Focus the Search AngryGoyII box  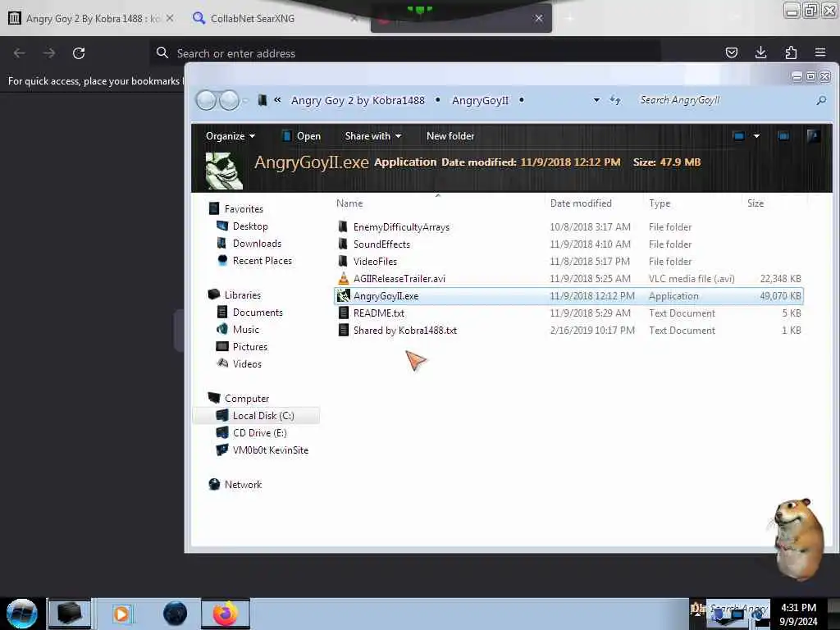(724, 100)
